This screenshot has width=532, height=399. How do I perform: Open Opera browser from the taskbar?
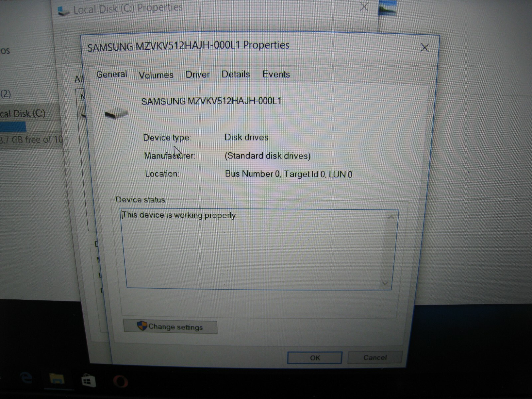(120, 381)
